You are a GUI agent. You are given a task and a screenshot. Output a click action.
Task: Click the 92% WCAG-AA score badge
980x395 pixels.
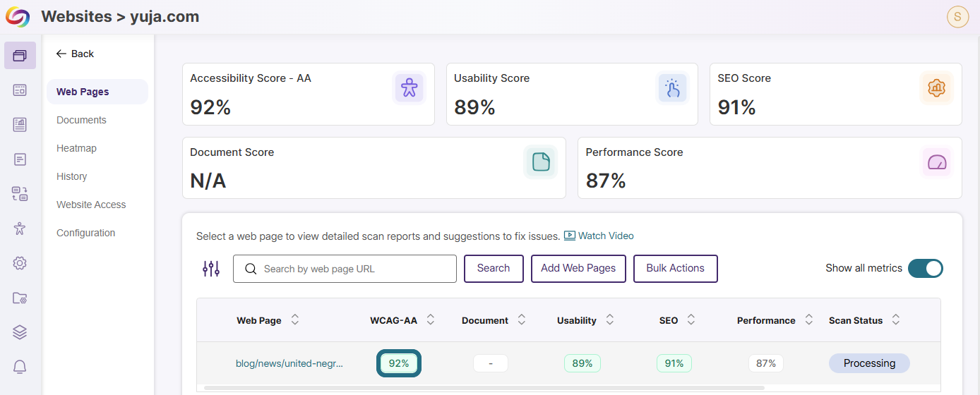[399, 363]
